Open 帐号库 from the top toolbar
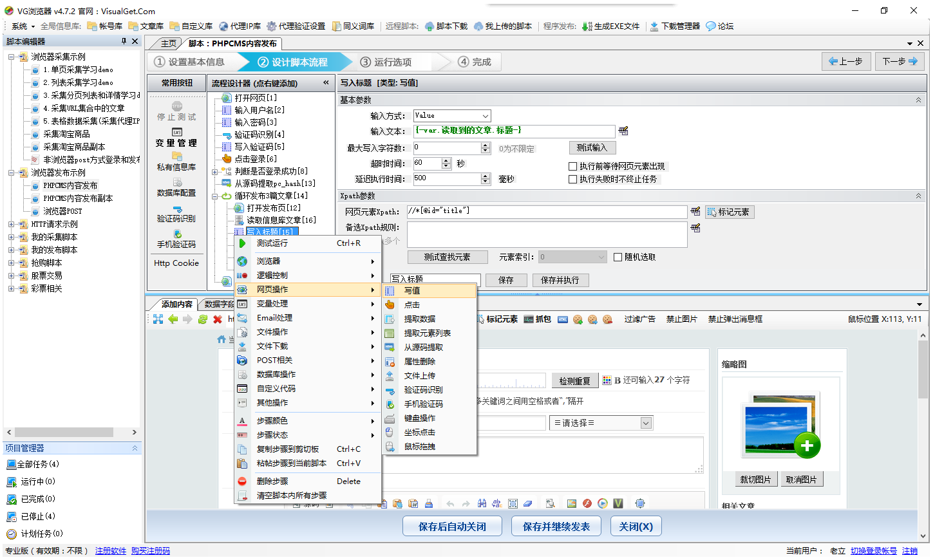 105,26
